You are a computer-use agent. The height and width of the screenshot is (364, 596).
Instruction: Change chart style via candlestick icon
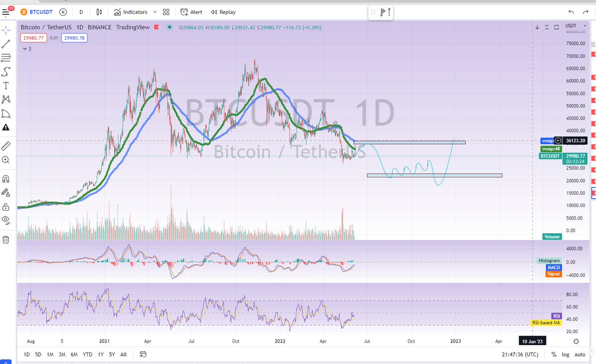(x=99, y=12)
